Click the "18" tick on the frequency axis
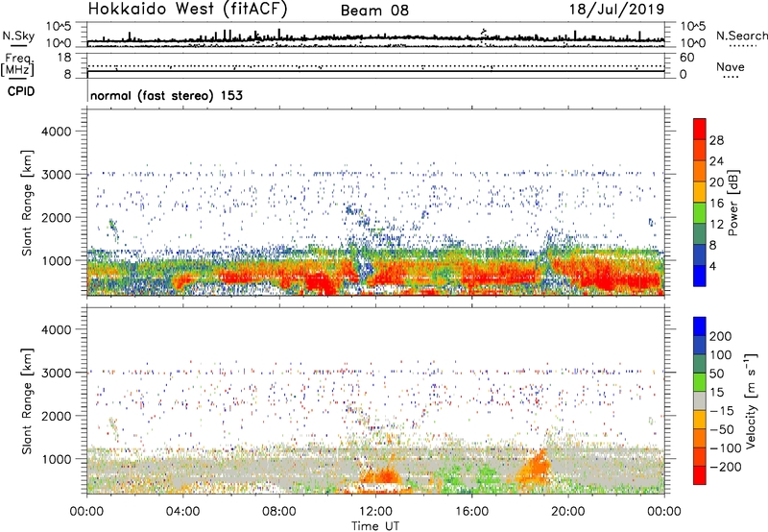The image size is (768, 532). (x=64, y=58)
